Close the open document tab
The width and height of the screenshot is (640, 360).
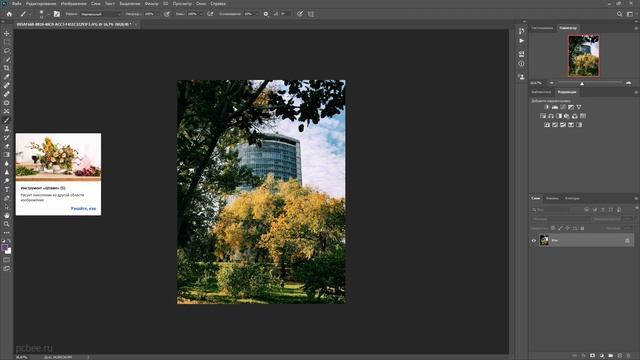point(136,24)
